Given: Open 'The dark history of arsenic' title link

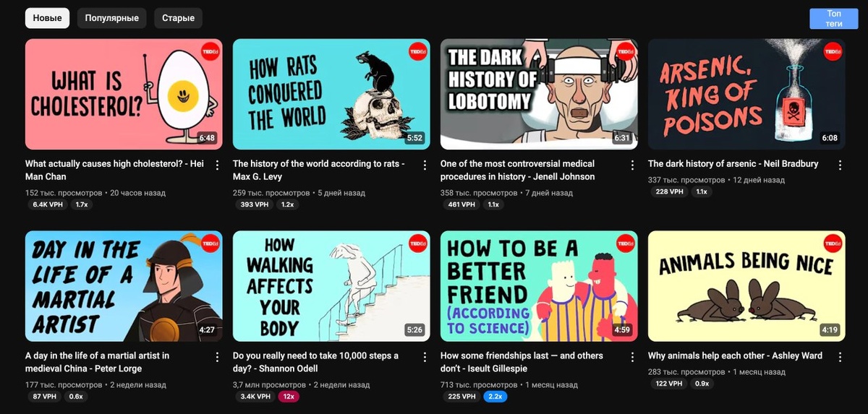Looking at the screenshot, I should 733,164.
